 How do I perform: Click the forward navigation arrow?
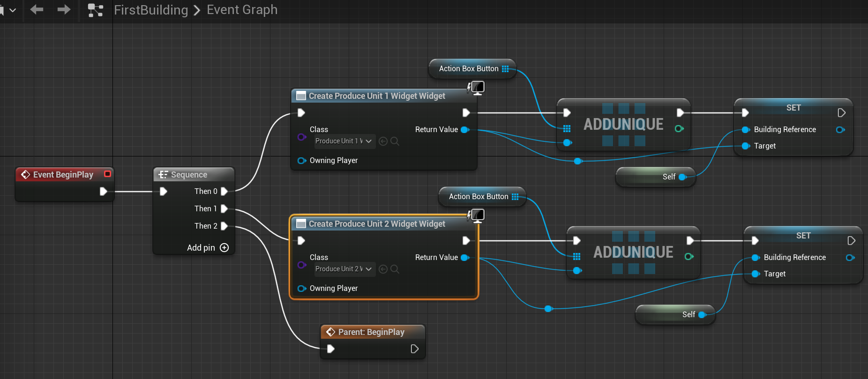tap(64, 9)
